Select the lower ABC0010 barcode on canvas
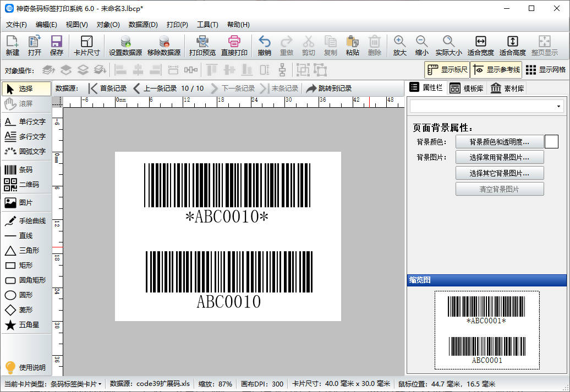This screenshot has width=570, height=392. click(x=229, y=280)
